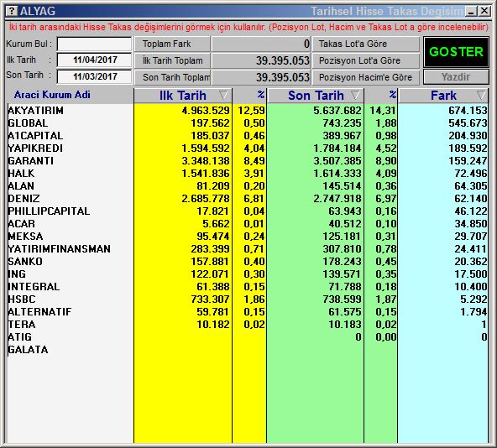Sort by Fark column triangle arrow
Screen dimensions: 497x448
pyautogui.click(x=481, y=95)
